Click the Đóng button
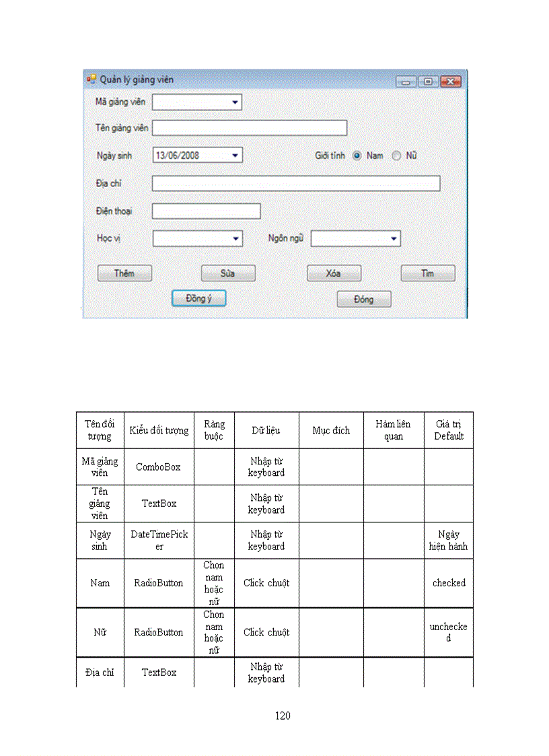 pyautogui.click(x=363, y=299)
